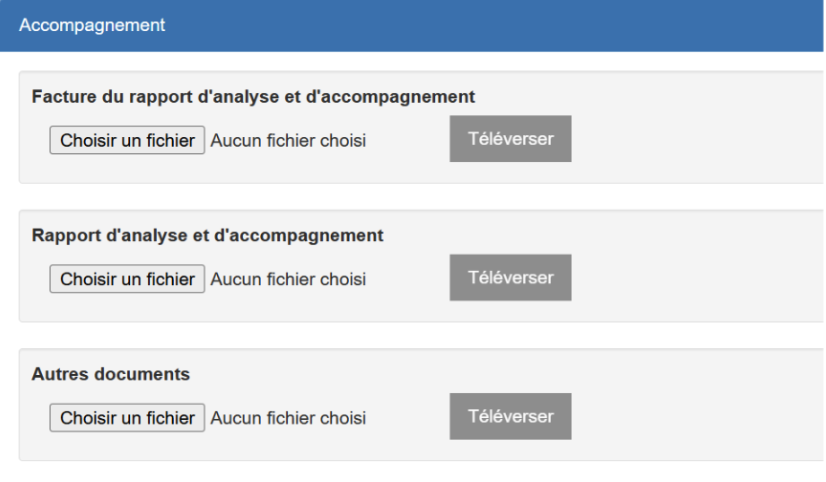Screen dimensions: 826x482
Task: Select the 'Facture du rapport d'analyse et d'accompagnement' heading
Action: point(253,97)
